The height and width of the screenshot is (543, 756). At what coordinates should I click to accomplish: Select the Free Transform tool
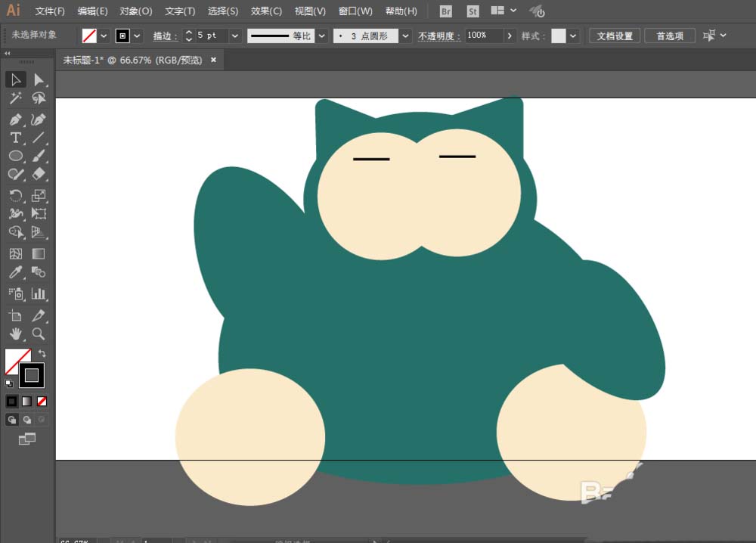(x=39, y=213)
